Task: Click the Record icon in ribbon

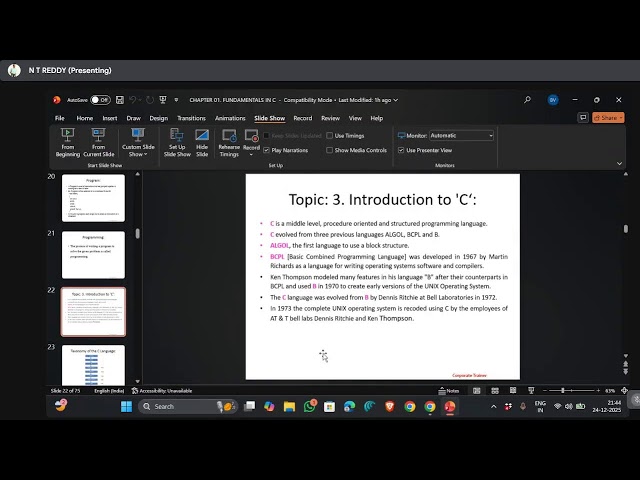Action: (x=251, y=141)
